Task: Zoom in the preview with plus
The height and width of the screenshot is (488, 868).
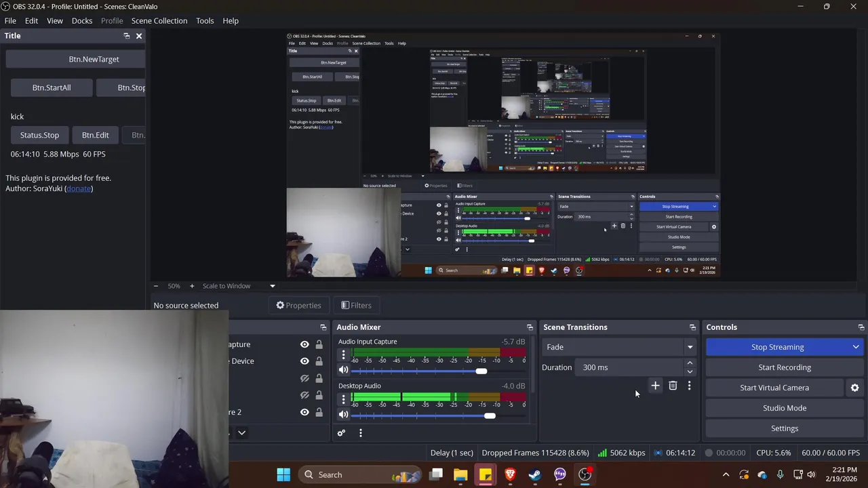Action: (x=192, y=286)
